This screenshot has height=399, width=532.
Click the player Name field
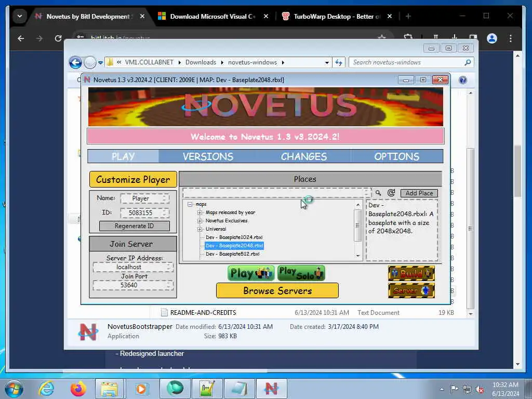pyautogui.click(x=145, y=198)
